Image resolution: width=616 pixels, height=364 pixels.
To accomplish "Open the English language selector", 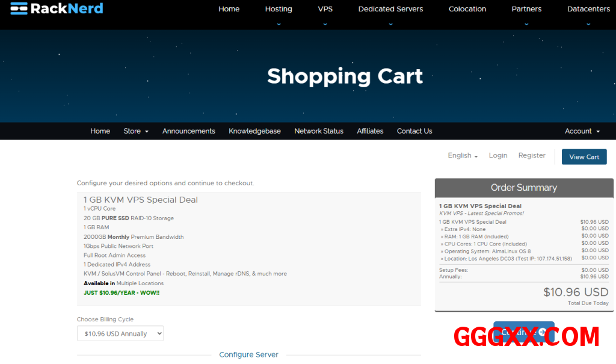I will (x=463, y=155).
